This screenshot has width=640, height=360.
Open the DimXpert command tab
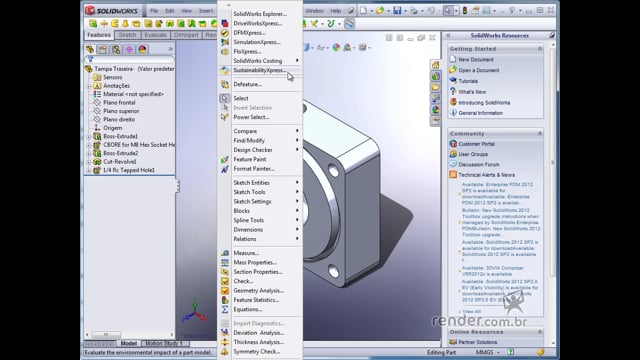point(186,35)
